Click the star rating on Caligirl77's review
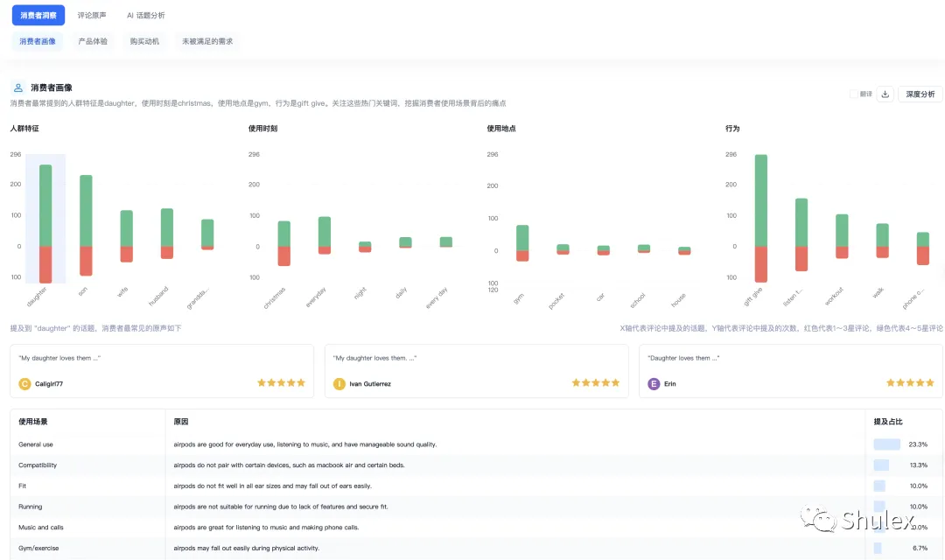The height and width of the screenshot is (560, 945). [282, 382]
